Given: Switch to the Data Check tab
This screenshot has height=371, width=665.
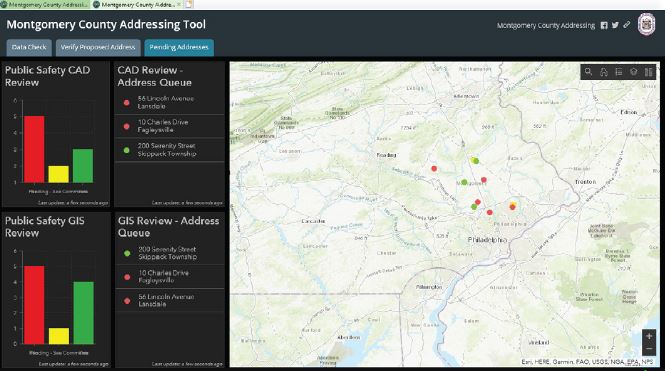Looking at the screenshot, I should pyautogui.click(x=29, y=47).
